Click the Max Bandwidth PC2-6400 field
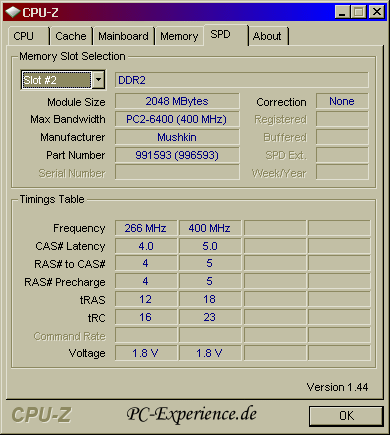Image resolution: width=390 pixels, height=435 pixels. pos(177,119)
